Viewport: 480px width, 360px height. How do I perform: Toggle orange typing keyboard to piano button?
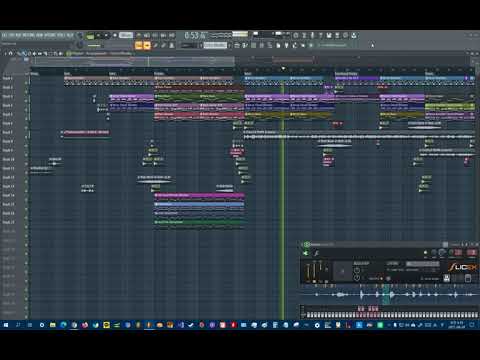(x=139, y=45)
